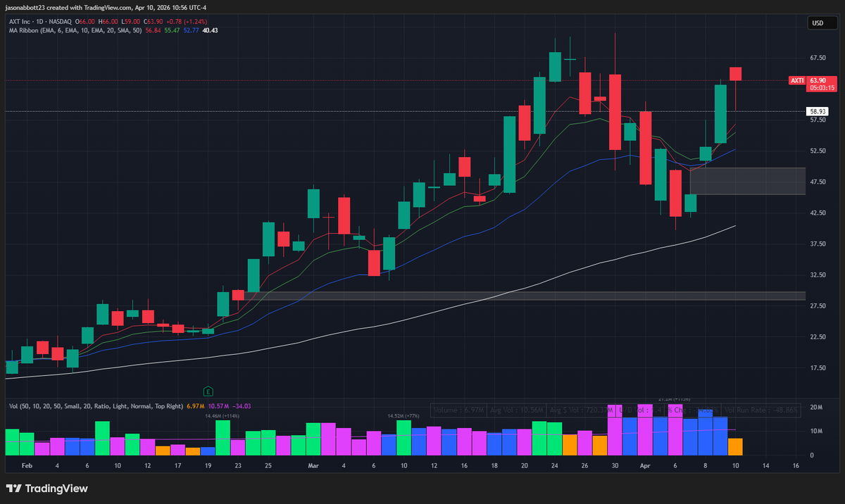Viewport: 845px width, 504px height.
Task: Click the orange 6.97M volume value
Action: tap(195, 406)
